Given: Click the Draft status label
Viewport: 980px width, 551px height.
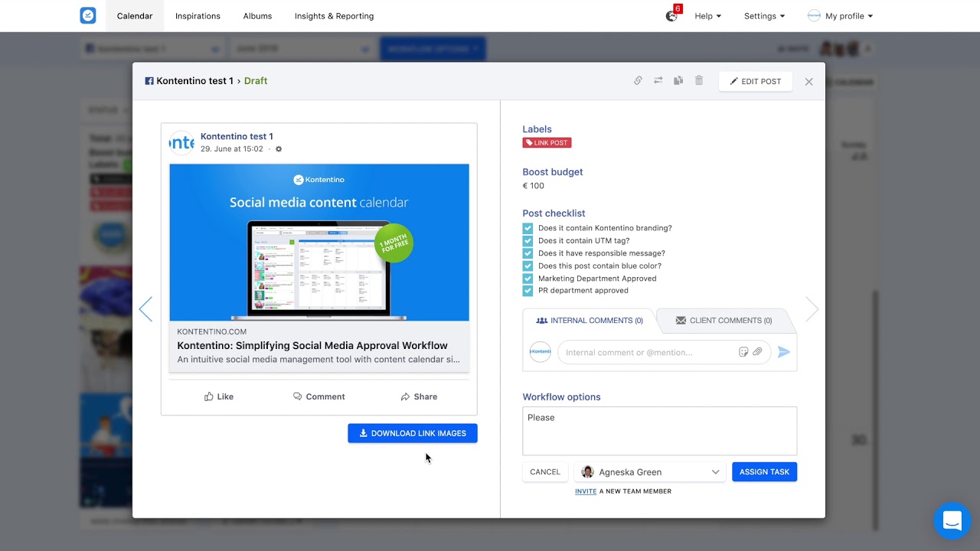Looking at the screenshot, I should (256, 81).
